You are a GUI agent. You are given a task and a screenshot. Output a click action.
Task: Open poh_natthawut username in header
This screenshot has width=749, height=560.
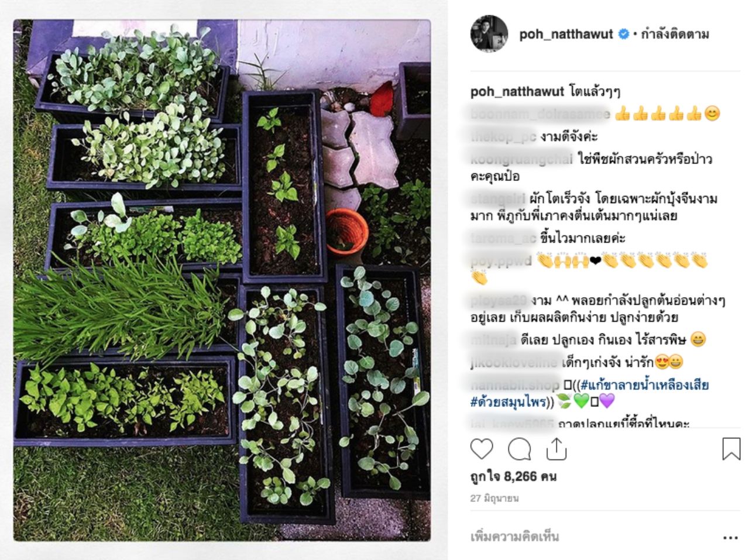566,34
